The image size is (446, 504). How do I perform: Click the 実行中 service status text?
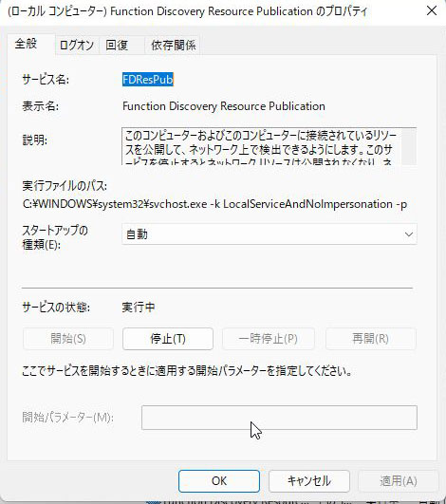point(139,308)
